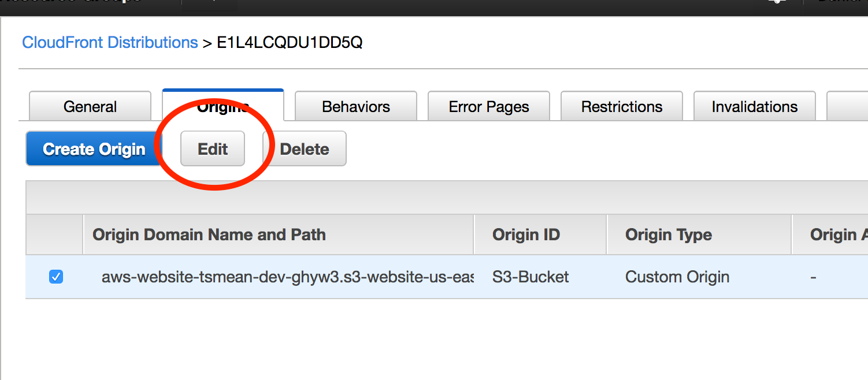Open the Restrictions tab
The height and width of the screenshot is (380, 868).
(x=622, y=107)
